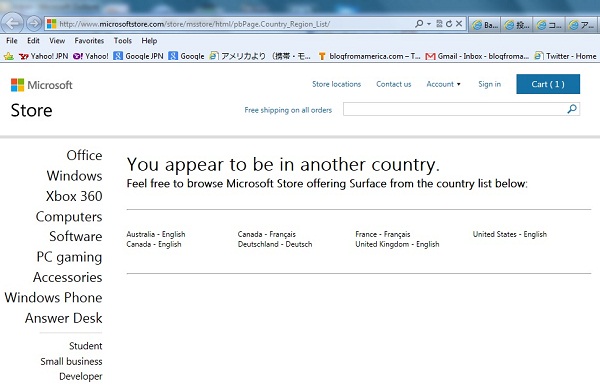600x387 pixels.
Task: Click the store search magnifier icon
Action: [x=572, y=109]
